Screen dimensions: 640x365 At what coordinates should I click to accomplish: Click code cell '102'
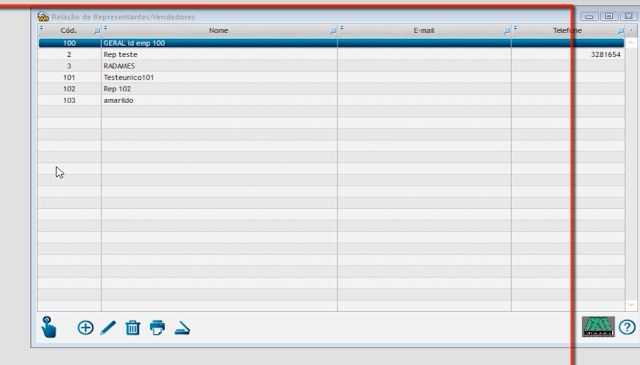pos(69,89)
